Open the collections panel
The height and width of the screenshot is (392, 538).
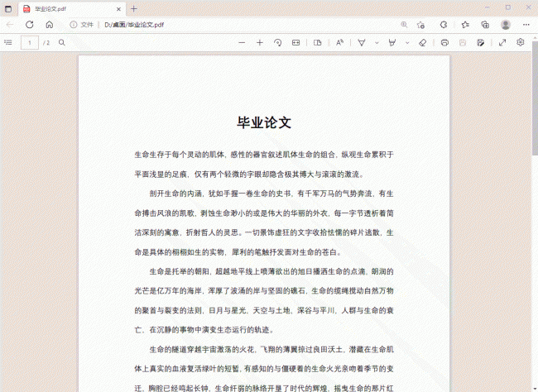coord(485,25)
